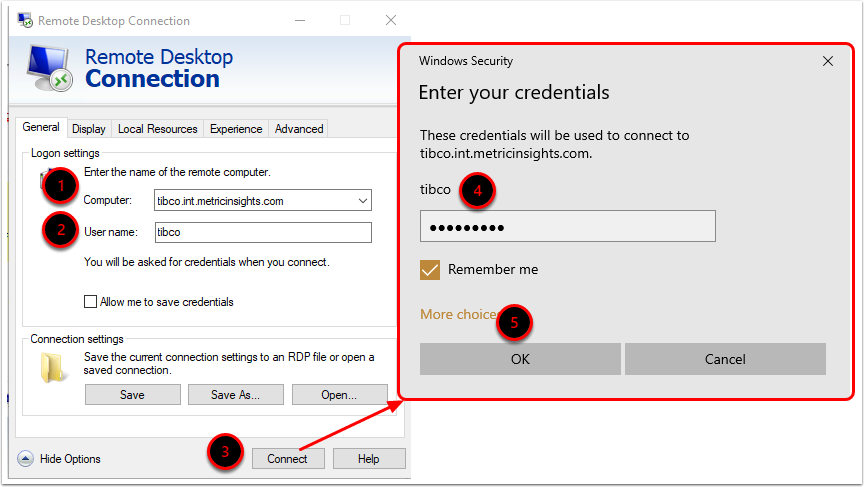Click Cancel in the Windows Security dialog
Screen dimensions: 864x487
pos(725,359)
